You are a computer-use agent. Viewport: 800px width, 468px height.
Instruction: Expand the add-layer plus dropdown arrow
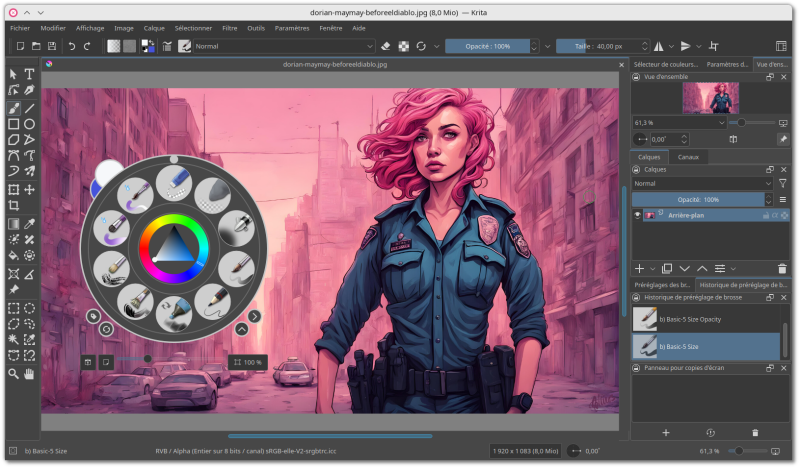click(653, 269)
